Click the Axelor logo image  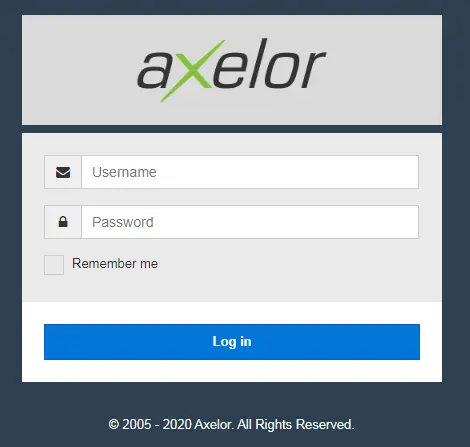point(231,70)
